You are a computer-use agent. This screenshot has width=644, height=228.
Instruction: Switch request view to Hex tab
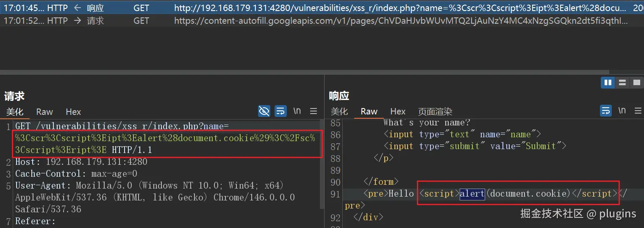(x=73, y=112)
